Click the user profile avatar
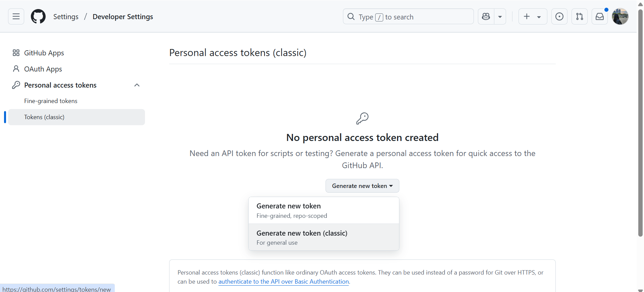The width and height of the screenshot is (644, 292). pos(620,16)
